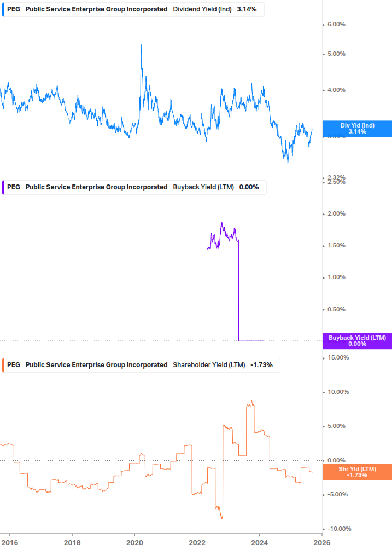This screenshot has width=392, height=550.
Task: Click company name in the shareholder yield legend
Action: click(96, 365)
